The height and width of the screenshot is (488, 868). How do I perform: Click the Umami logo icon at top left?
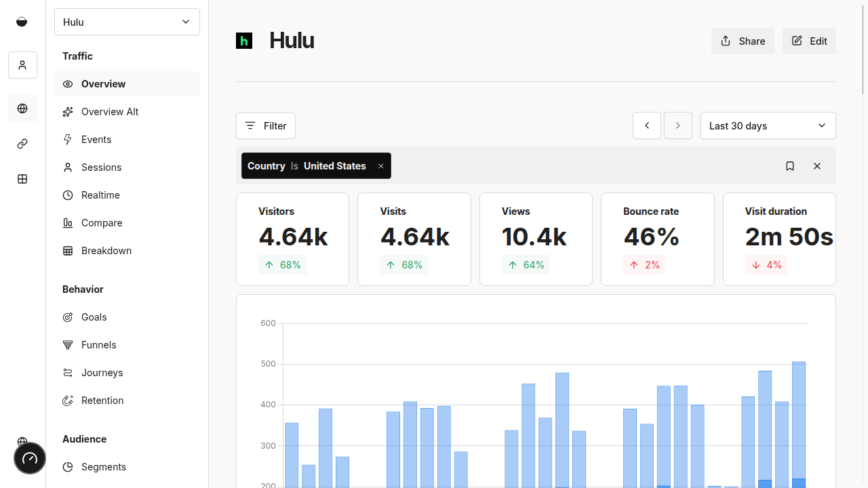(22, 22)
